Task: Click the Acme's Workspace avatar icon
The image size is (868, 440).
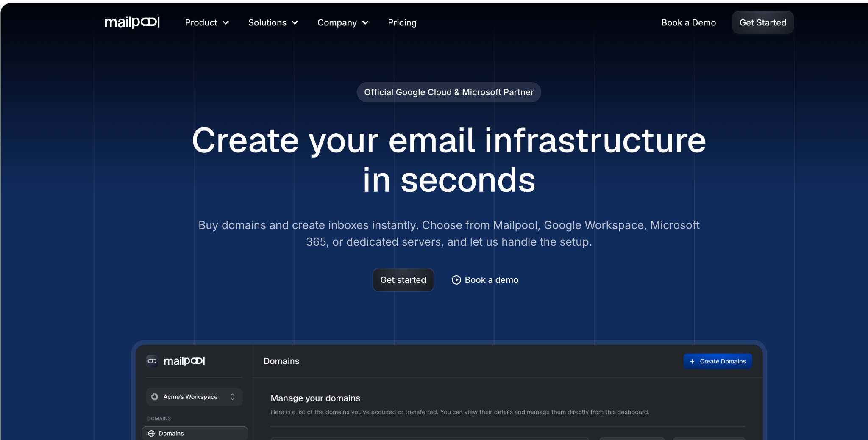Action: (155, 397)
